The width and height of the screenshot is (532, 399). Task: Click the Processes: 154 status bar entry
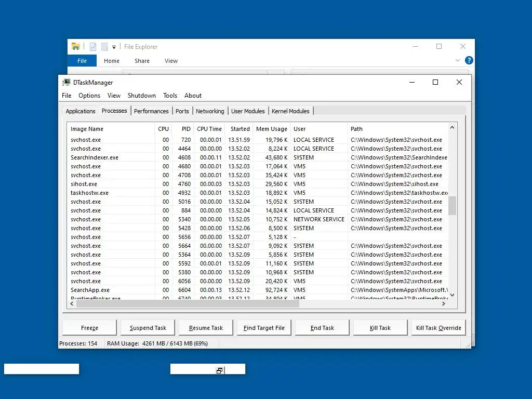[x=78, y=343]
